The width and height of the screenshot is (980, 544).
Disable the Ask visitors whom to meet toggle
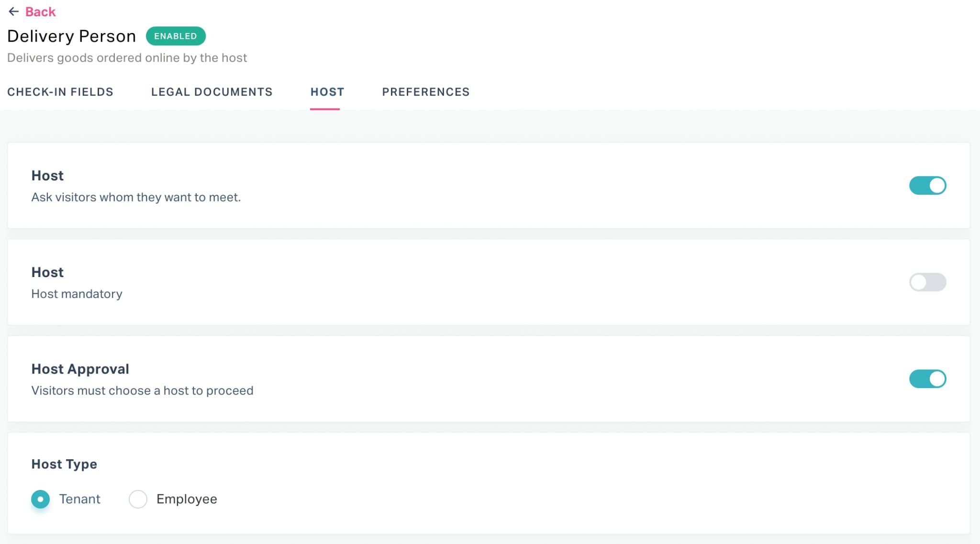[x=927, y=186]
